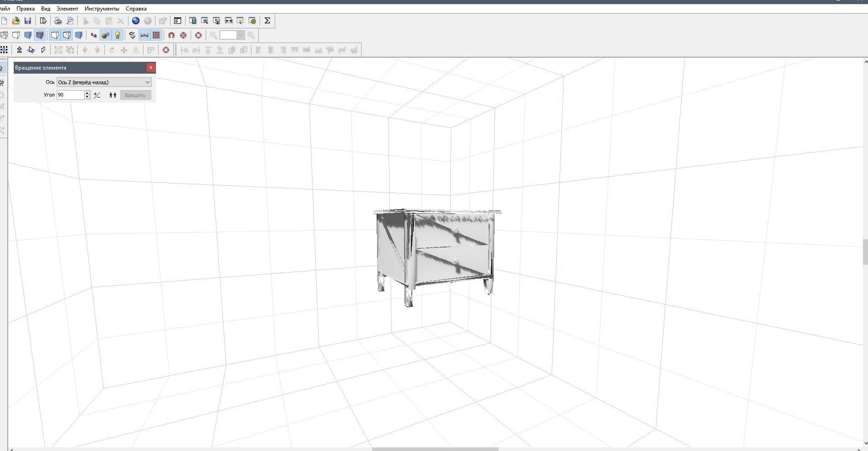The width and height of the screenshot is (868, 451).
Task: Click the Угол spinner up arrow
Action: tap(87, 93)
